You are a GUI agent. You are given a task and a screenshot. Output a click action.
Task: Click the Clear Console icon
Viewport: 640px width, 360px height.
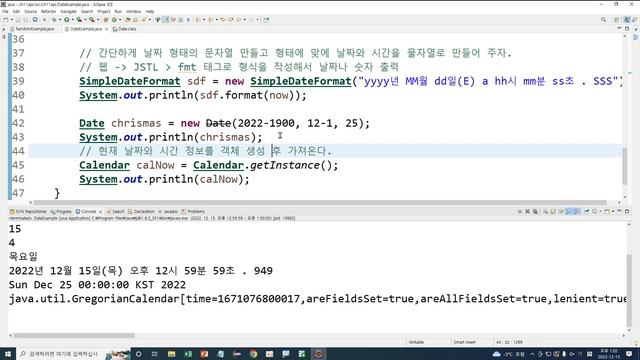point(545,211)
